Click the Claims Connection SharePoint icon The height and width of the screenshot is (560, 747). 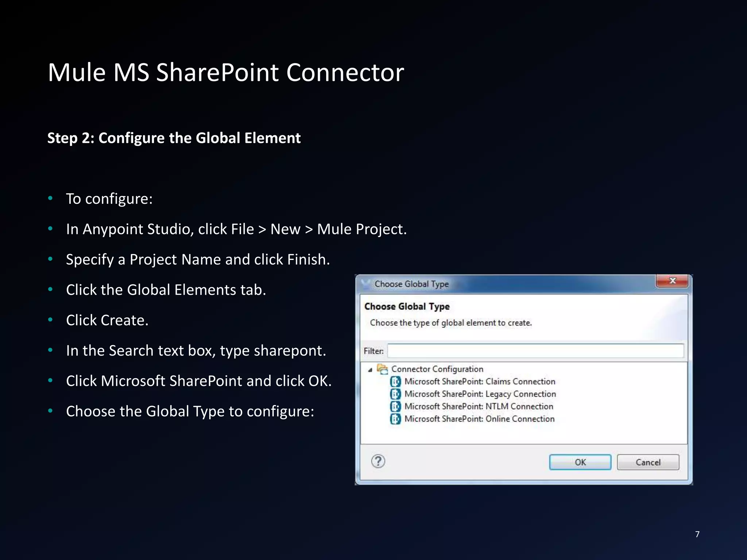pos(395,381)
